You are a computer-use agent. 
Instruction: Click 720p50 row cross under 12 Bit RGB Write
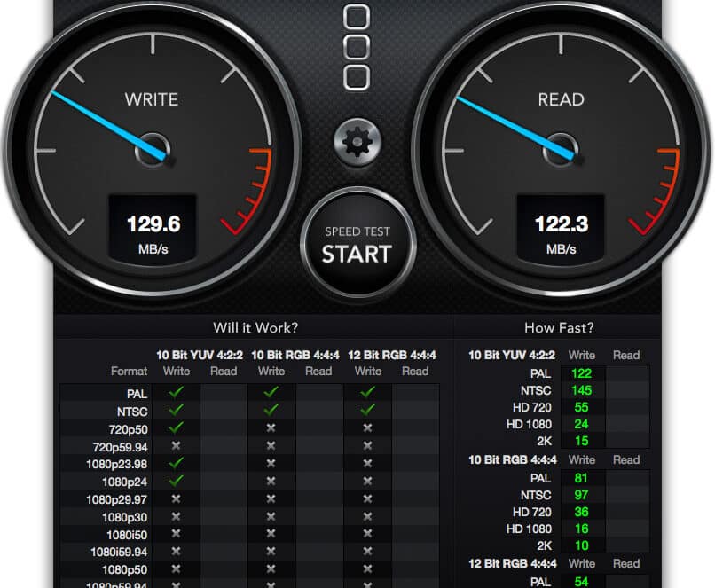367,427
